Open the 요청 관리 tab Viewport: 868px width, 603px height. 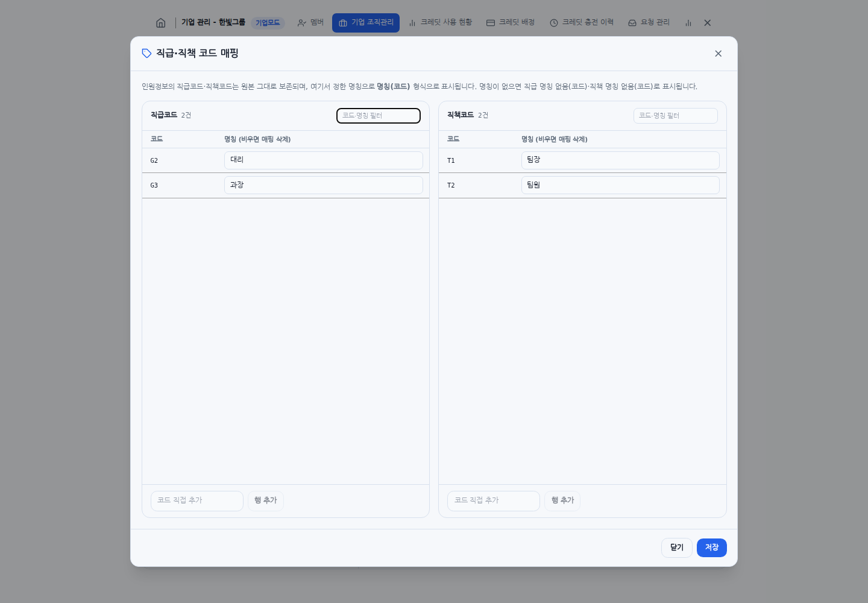pos(649,23)
